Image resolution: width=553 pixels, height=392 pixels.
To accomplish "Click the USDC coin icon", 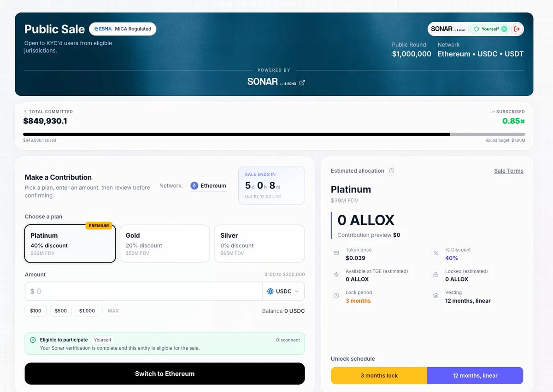I will pyautogui.click(x=270, y=292).
